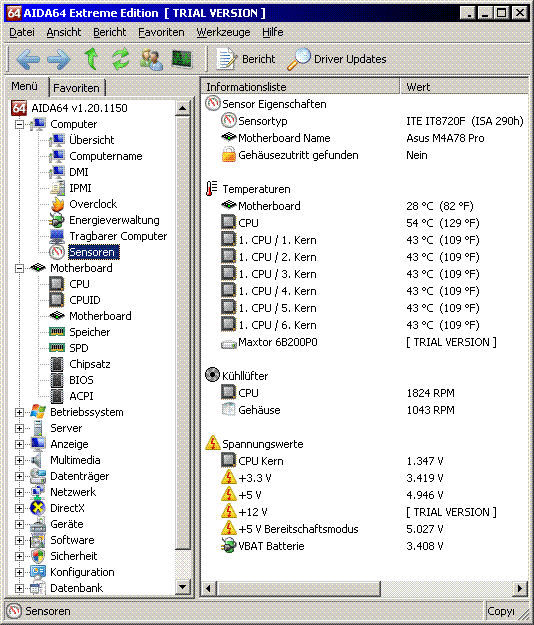The width and height of the screenshot is (534, 625).
Task: Expand the Server node
Action: (19, 428)
